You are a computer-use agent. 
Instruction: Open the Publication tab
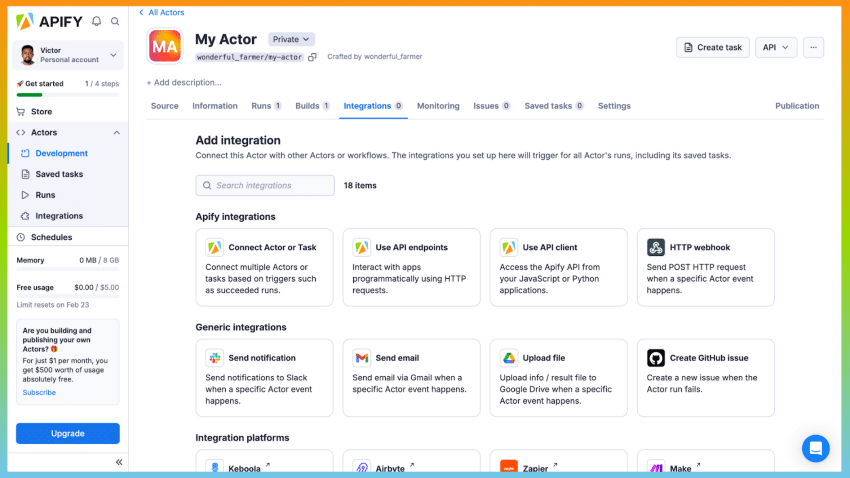(797, 106)
